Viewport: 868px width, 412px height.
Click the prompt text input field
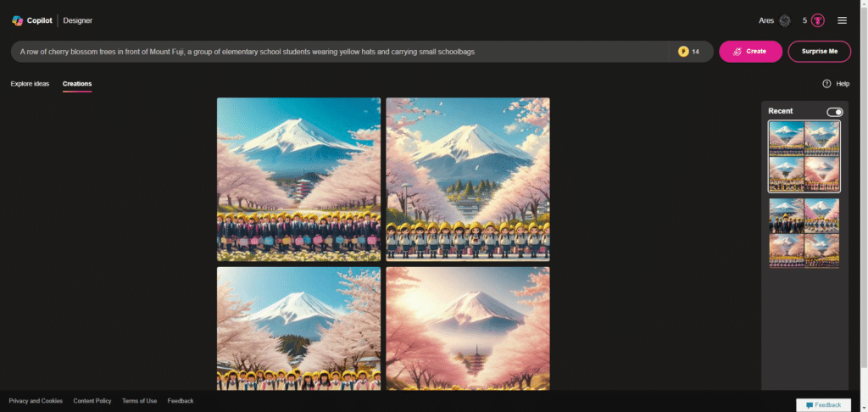[x=339, y=52]
